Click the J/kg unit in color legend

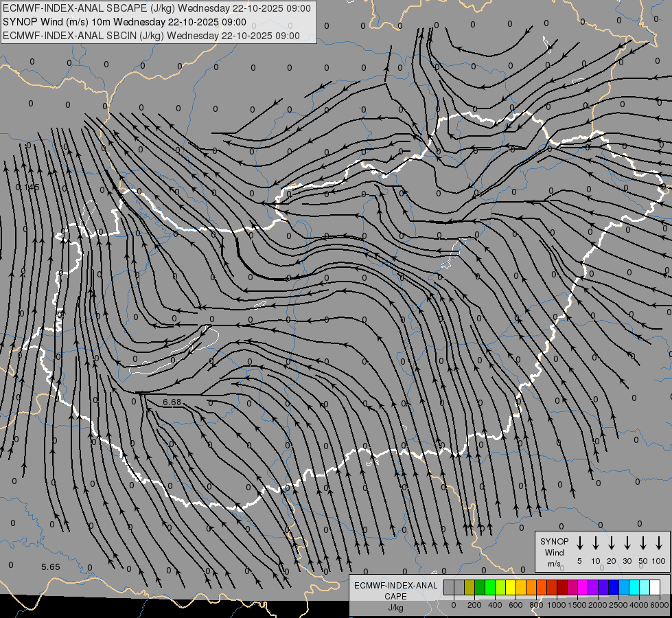pyautogui.click(x=395, y=608)
